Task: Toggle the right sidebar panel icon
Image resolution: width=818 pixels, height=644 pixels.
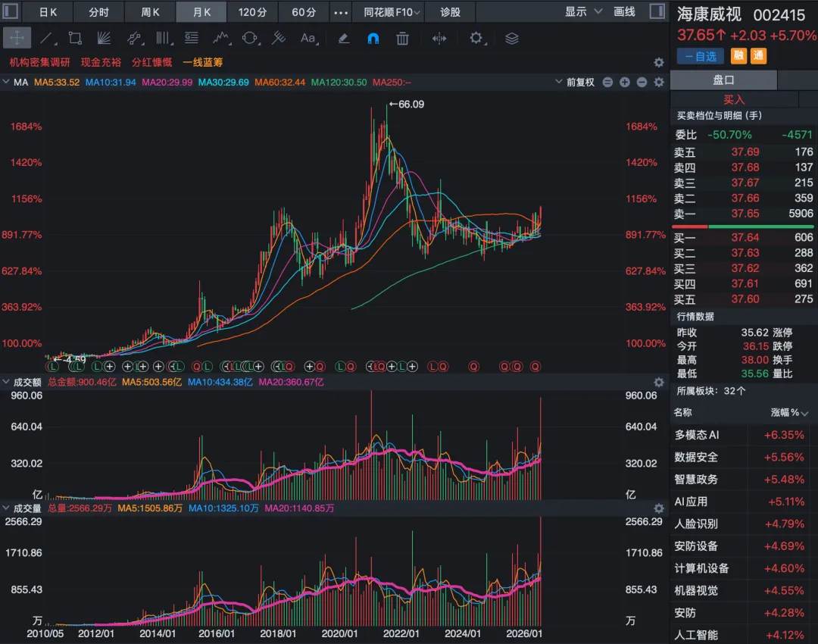Action: point(657,11)
